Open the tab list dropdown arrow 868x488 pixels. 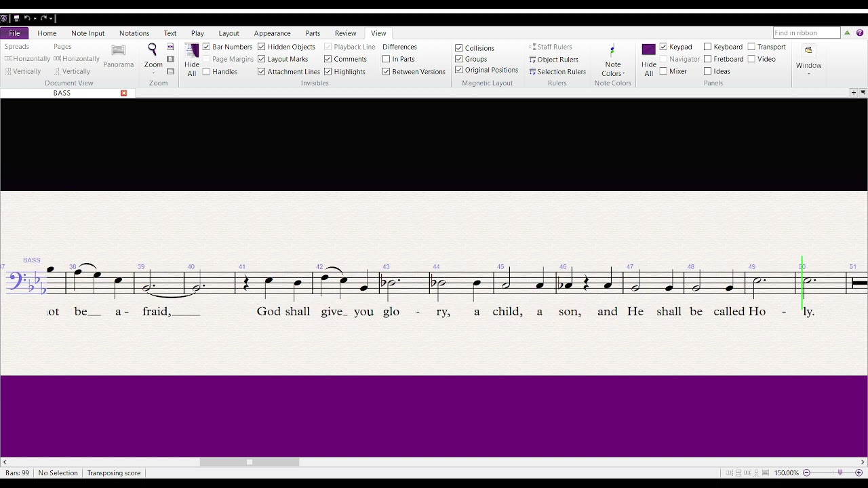[x=863, y=93]
